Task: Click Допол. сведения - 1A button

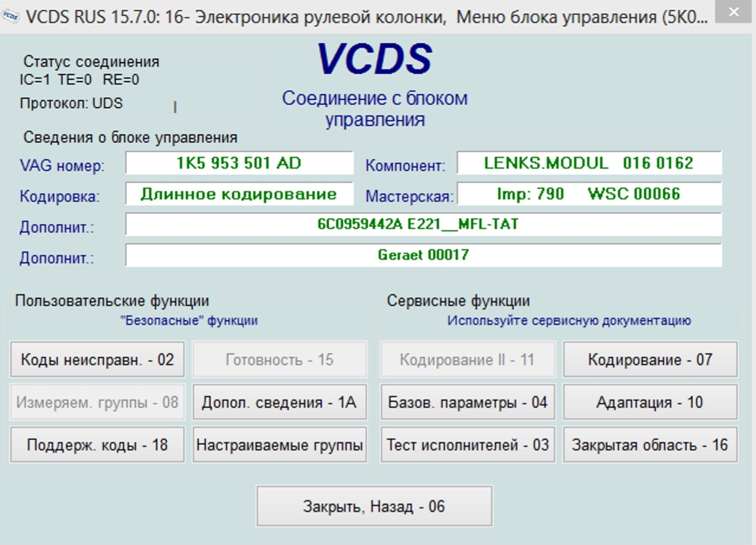Action: tap(279, 403)
